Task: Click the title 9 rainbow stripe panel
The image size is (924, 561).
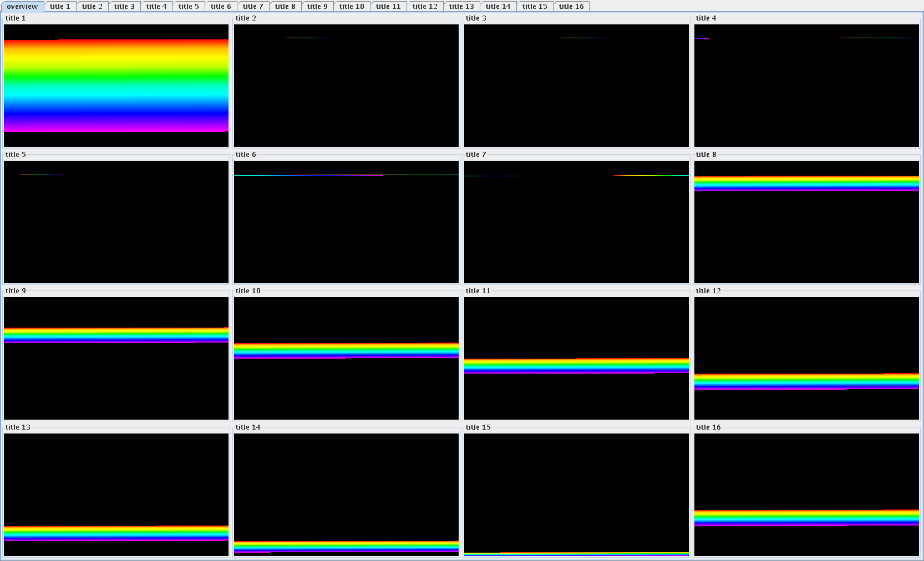Action: point(116,358)
